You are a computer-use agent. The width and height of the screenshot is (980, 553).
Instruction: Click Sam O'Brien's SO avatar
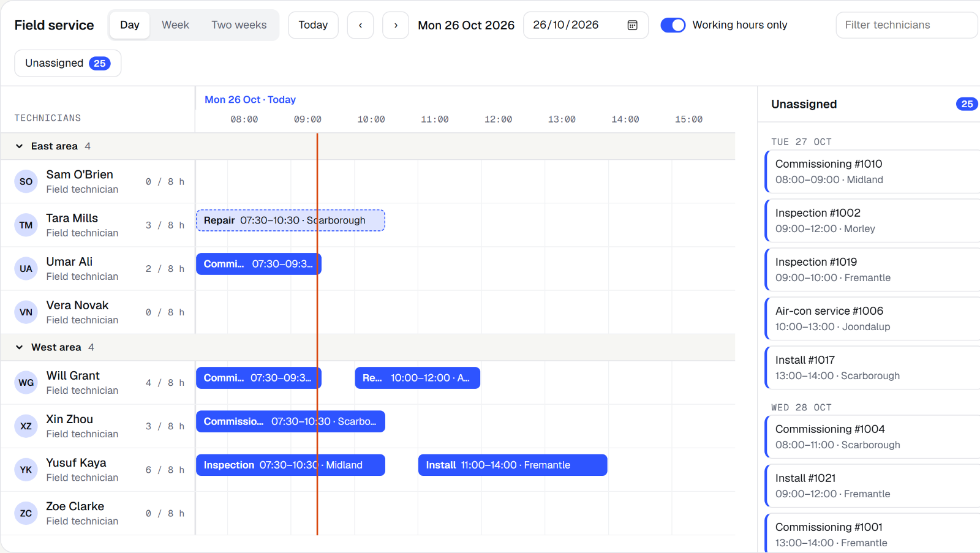click(x=26, y=182)
